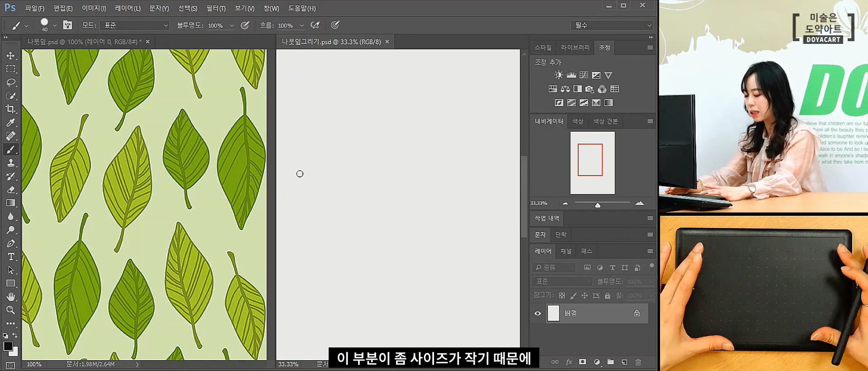
Task: Select the Eraser tool
Action: coord(11,190)
